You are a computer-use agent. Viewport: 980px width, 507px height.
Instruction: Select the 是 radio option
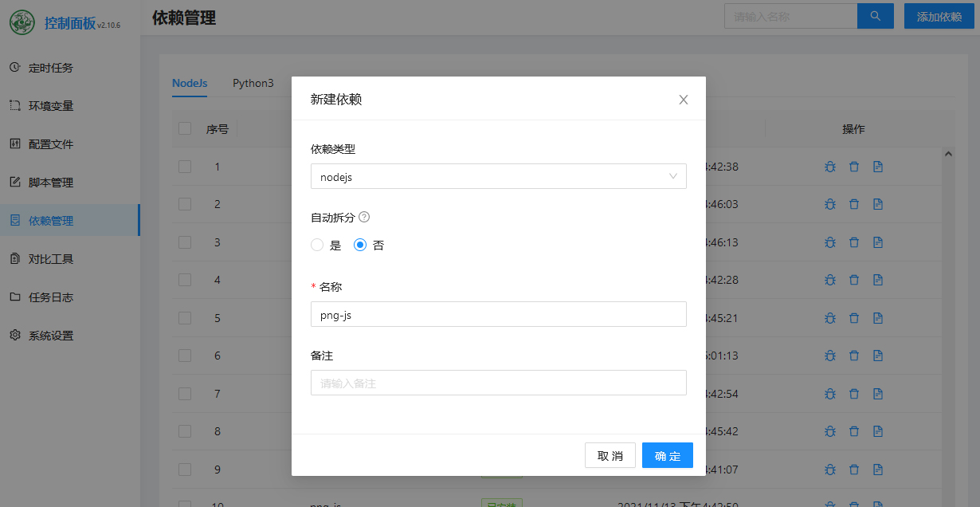(317, 246)
